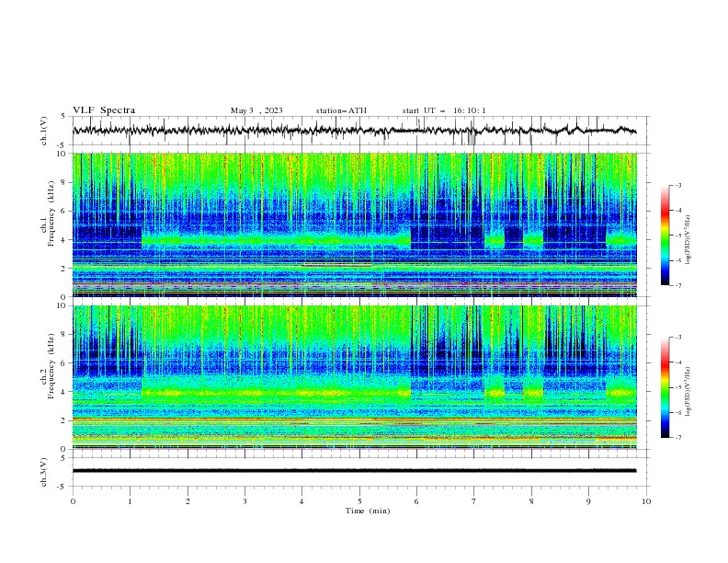Click the "10" kHz tick of ch.1 frequency axis
Screen dimensions: 728x563
(x=62, y=154)
